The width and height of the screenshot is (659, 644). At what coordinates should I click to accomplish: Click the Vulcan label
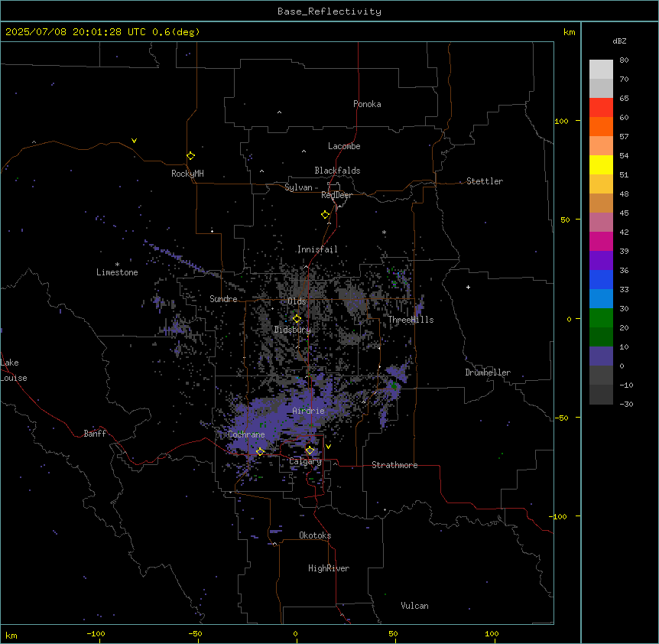(415, 606)
